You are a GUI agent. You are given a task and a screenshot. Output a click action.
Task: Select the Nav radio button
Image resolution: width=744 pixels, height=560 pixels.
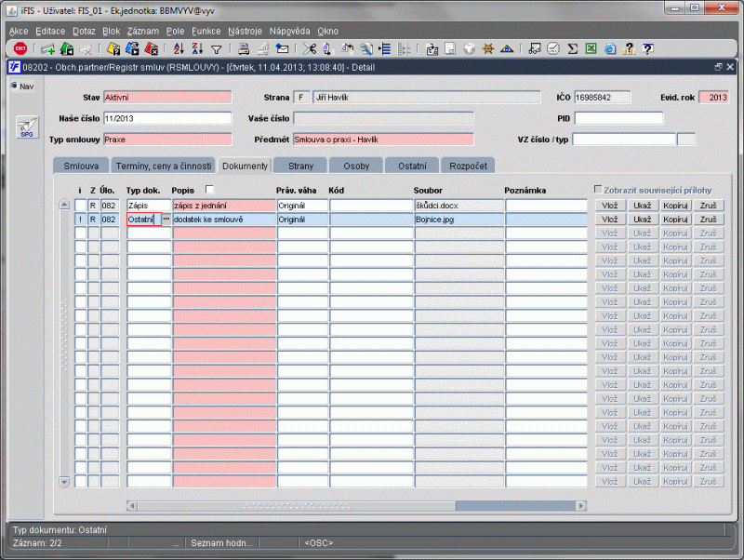click(x=14, y=86)
